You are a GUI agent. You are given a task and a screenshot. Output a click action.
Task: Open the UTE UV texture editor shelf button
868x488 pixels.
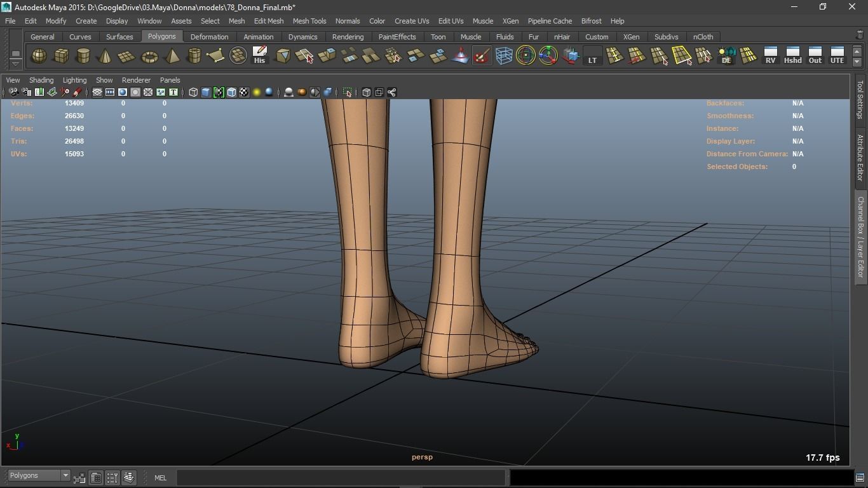(x=837, y=56)
